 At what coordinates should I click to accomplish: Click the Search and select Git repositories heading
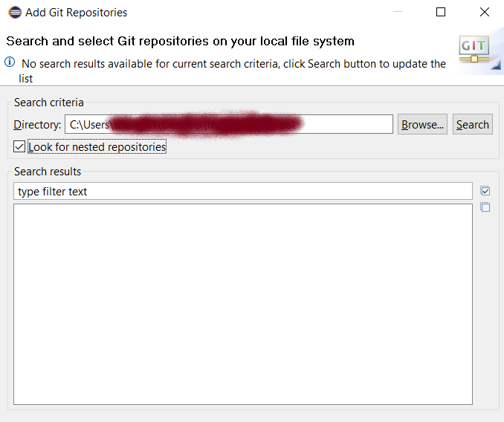(180, 42)
